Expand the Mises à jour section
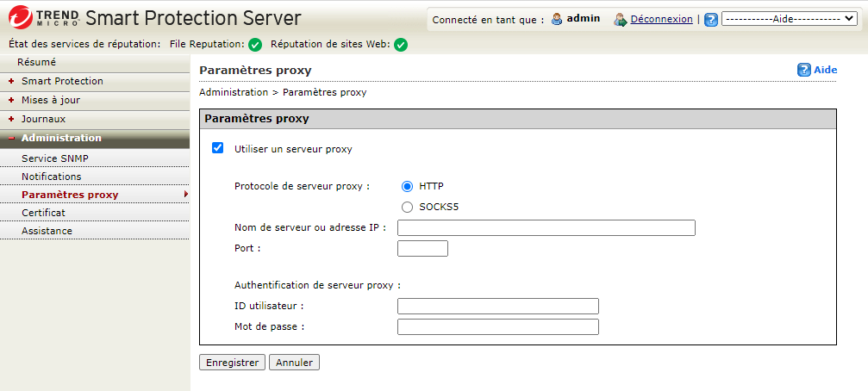Screen dimensions: 868x391 51,100
